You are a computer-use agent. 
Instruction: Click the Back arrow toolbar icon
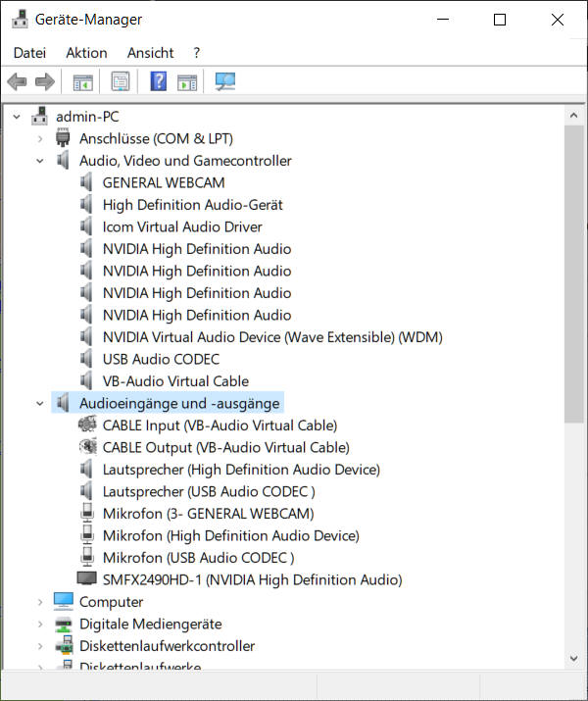(17, 82)
